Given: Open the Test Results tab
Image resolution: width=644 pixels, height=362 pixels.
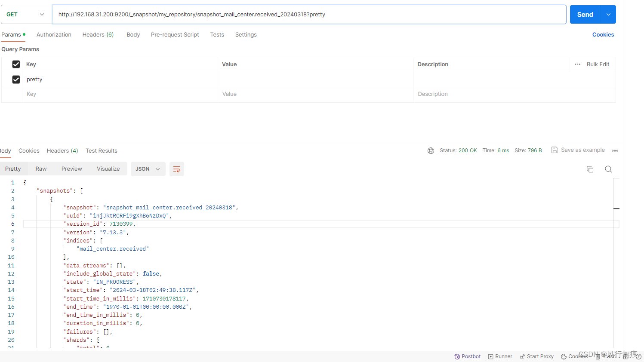Looking at the screenshot, I should click(x=102, y=150).
